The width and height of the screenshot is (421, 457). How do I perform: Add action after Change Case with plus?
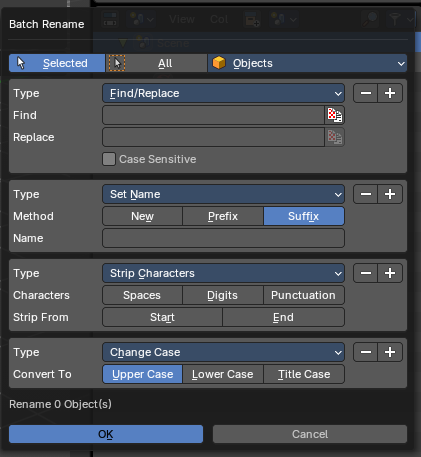(390, 352)
